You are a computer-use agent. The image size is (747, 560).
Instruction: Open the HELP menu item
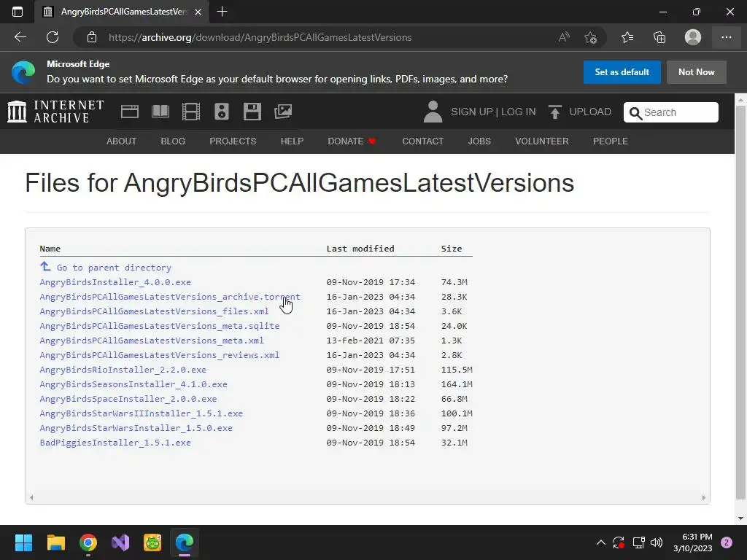[x=292, y=141]
